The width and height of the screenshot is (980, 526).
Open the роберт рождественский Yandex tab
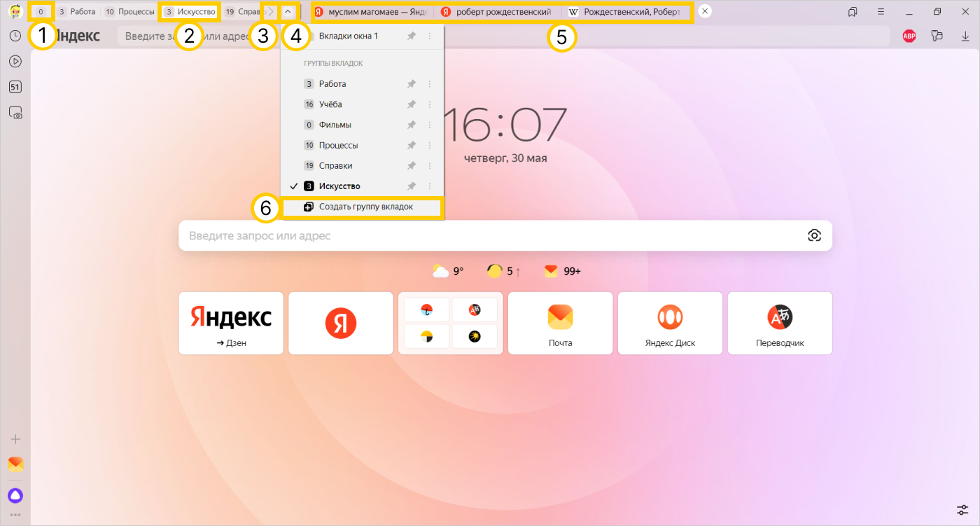point(499,12)
